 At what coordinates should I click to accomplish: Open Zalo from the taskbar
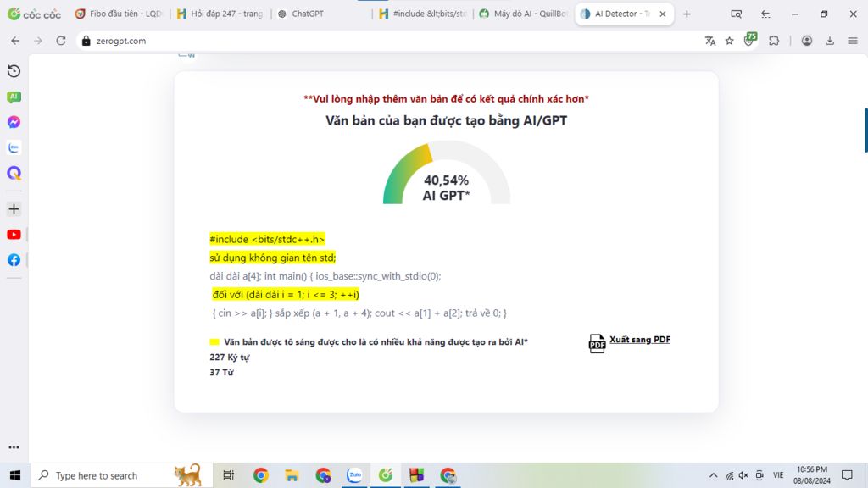(354, 475)
